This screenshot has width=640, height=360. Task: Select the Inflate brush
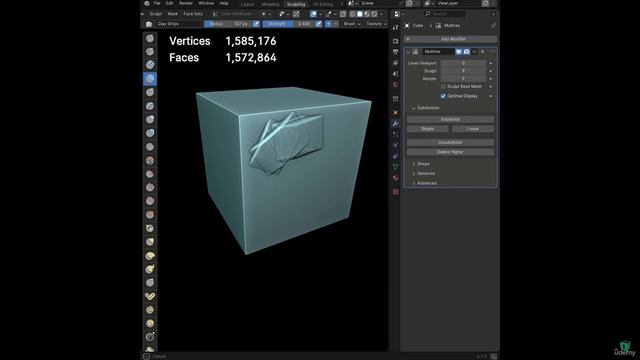[150, 119]
